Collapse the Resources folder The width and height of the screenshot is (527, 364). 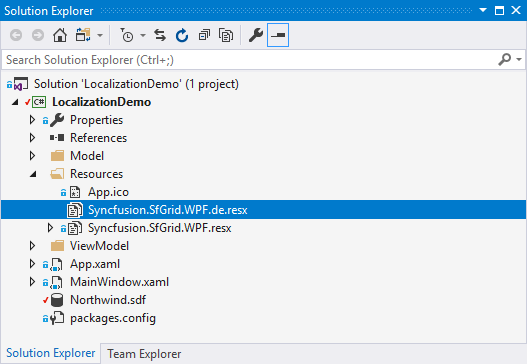tap(33, 174)
